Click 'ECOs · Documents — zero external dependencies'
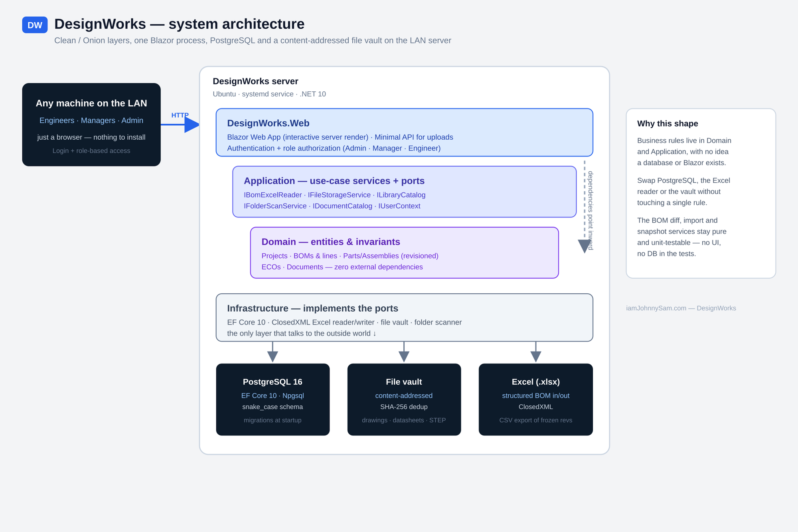 [x=342, y=267]
